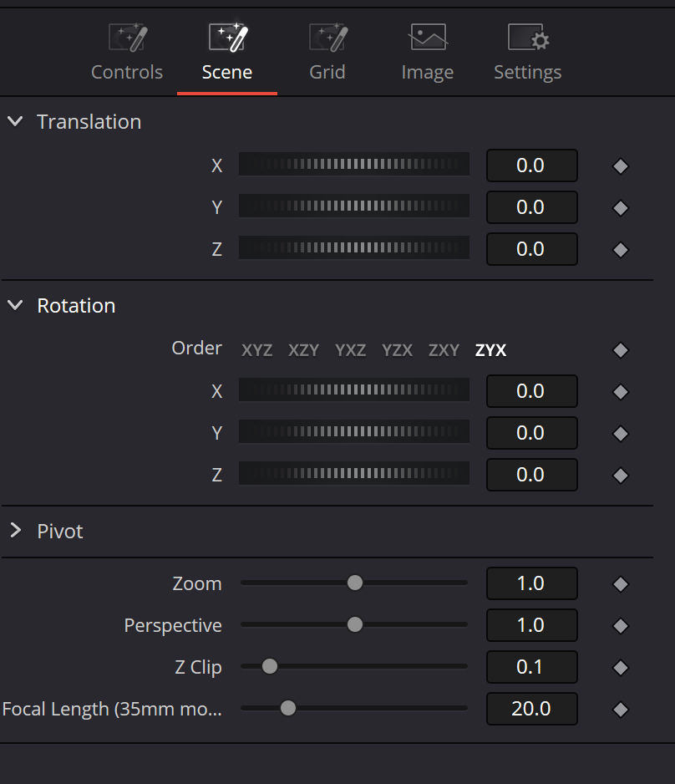This screenshot has width=675, height=784.
Task: Click Translation X value field
Action: coord(531,165)
